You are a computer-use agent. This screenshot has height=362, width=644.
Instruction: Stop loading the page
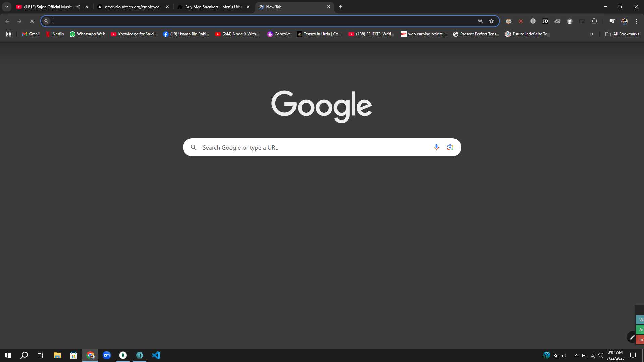pyautogui.click(x=32, y=21)
